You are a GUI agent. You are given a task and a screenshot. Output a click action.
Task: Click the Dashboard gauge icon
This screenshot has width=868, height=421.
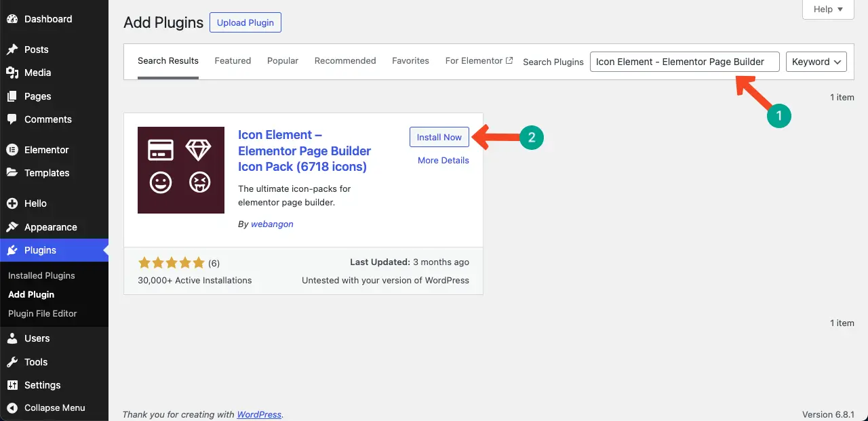click(12, 19)
